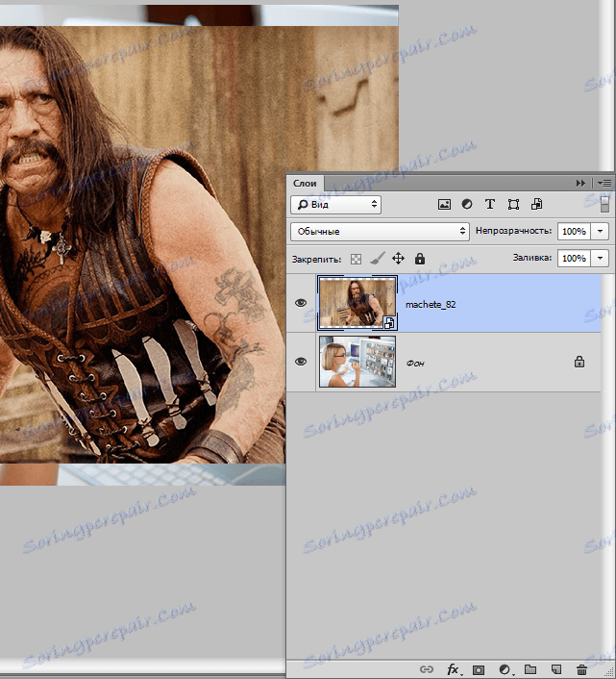Hide the machete_82 layer
Viewport: 616px width, 679px height.
[302, 303]
